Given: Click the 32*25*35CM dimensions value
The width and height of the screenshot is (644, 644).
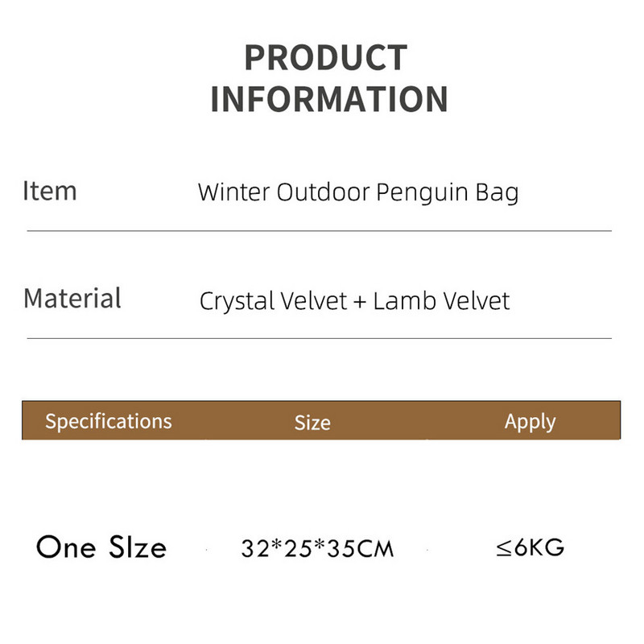Looking at the screenshot, I should click(x=318, y=549).
